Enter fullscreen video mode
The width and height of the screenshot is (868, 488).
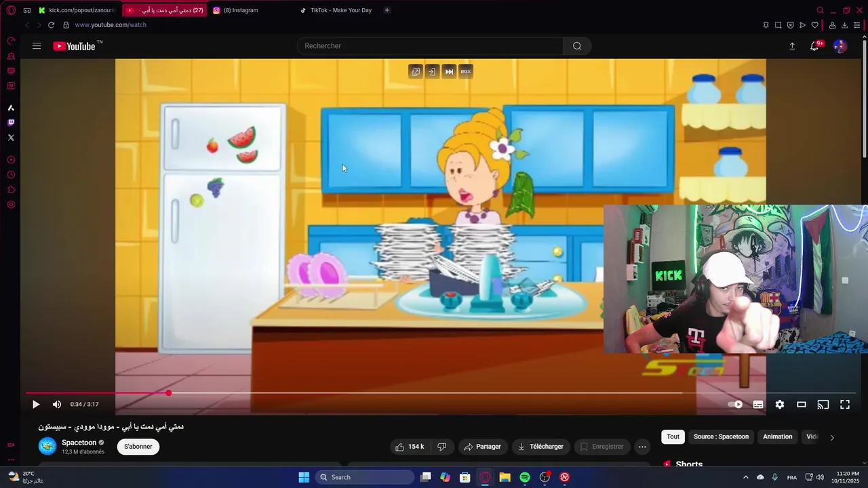click(x=845, y=405)
